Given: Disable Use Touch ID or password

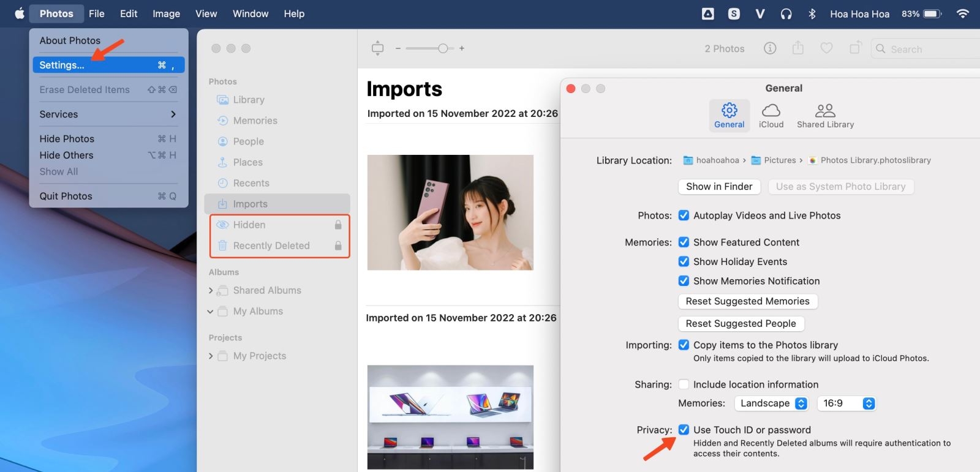Looking at the screenshot, I should [684, 430].
